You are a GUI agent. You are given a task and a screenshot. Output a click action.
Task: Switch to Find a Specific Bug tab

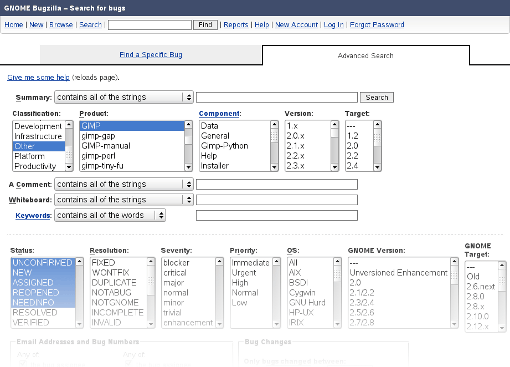coord(151,55)
